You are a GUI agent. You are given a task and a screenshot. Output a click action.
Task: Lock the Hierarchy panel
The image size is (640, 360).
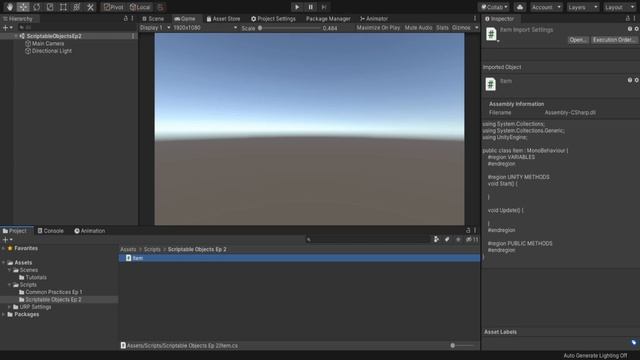pyautogui.click(x=126, y=18)
